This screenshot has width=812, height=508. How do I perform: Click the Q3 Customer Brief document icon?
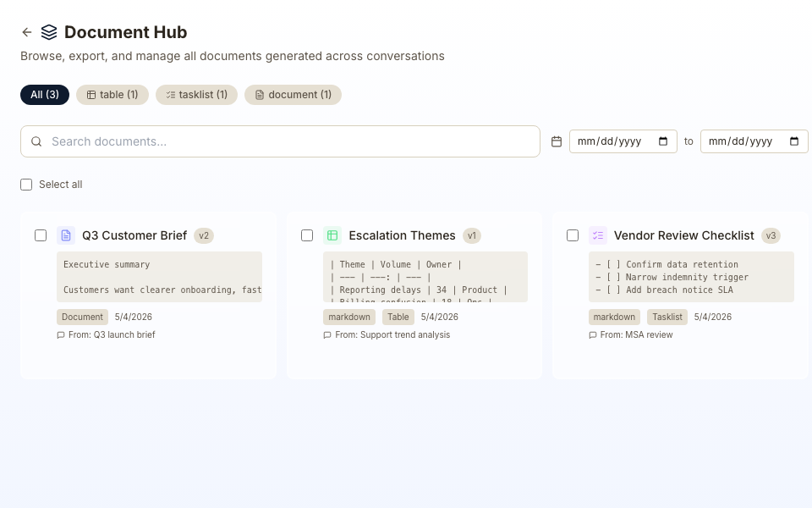(66, 235)
